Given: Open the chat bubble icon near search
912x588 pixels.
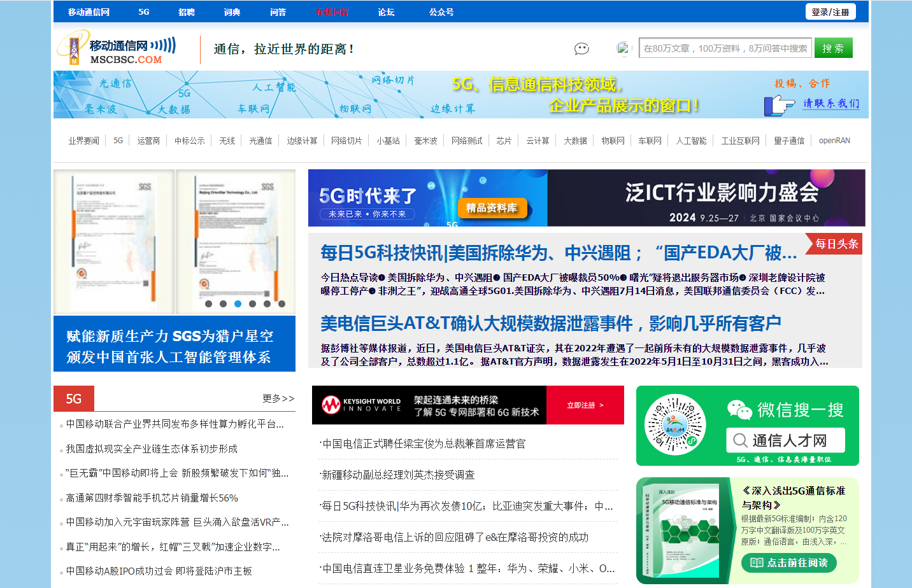Looking at the screenshot, I should pyautogui.click(x=581, y=48).
